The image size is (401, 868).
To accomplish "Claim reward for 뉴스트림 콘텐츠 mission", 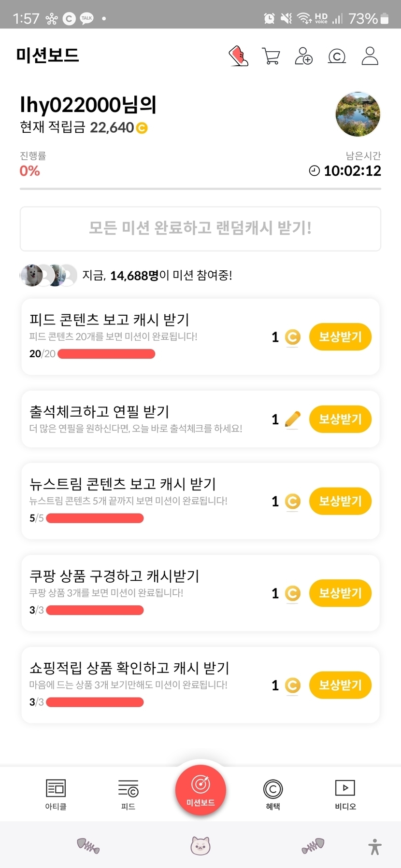I will (x=340, y=501).
